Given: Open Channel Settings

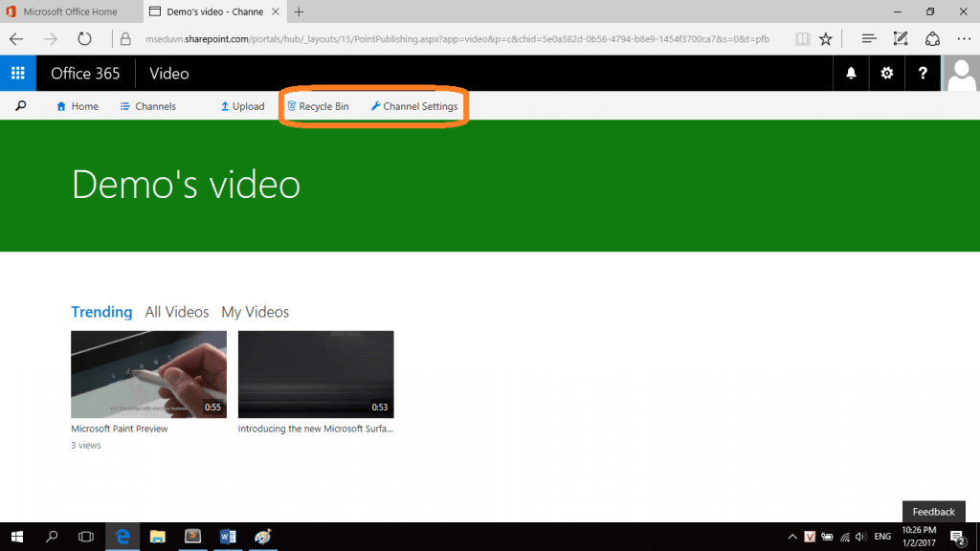Looking at the screenshot, I should tap(413, 106).
